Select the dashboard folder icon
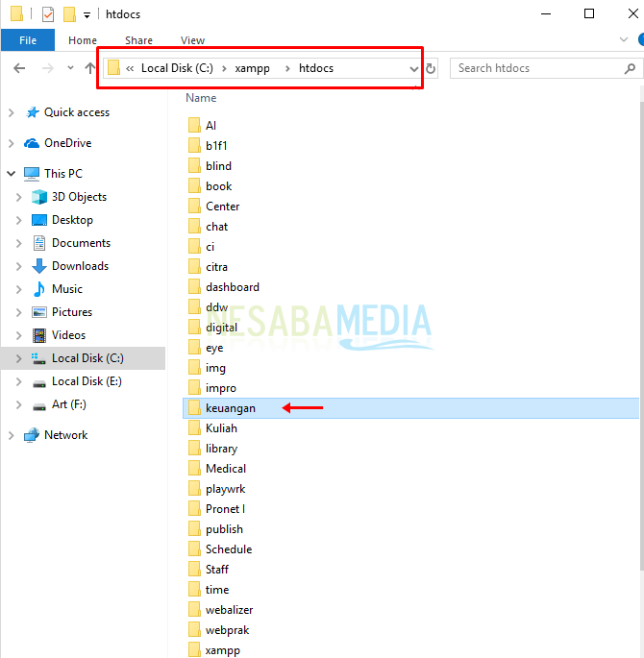This screenshot has height=658, width=644. point(194,286)
